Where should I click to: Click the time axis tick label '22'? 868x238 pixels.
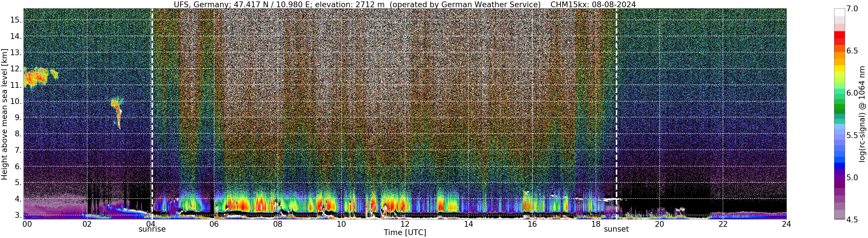(x=723, y=224)
